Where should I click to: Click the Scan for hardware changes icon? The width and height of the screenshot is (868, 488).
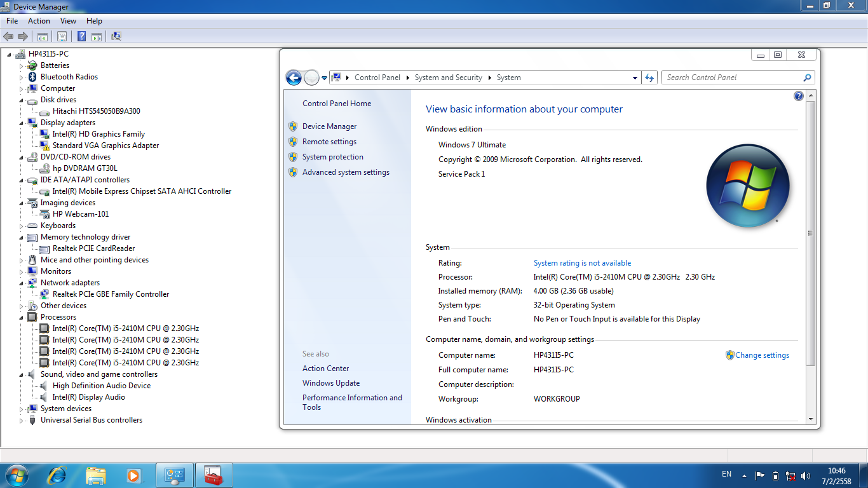116,37
